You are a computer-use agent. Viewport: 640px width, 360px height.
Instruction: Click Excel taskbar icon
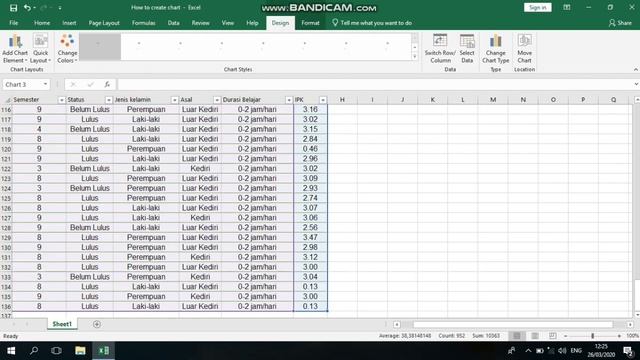coord(104,351)
